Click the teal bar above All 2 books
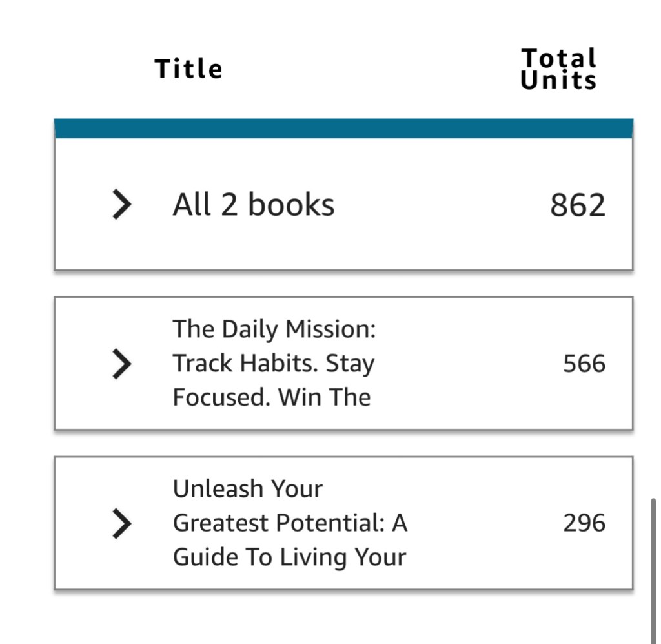661x644 pixels. coord(343,128)
